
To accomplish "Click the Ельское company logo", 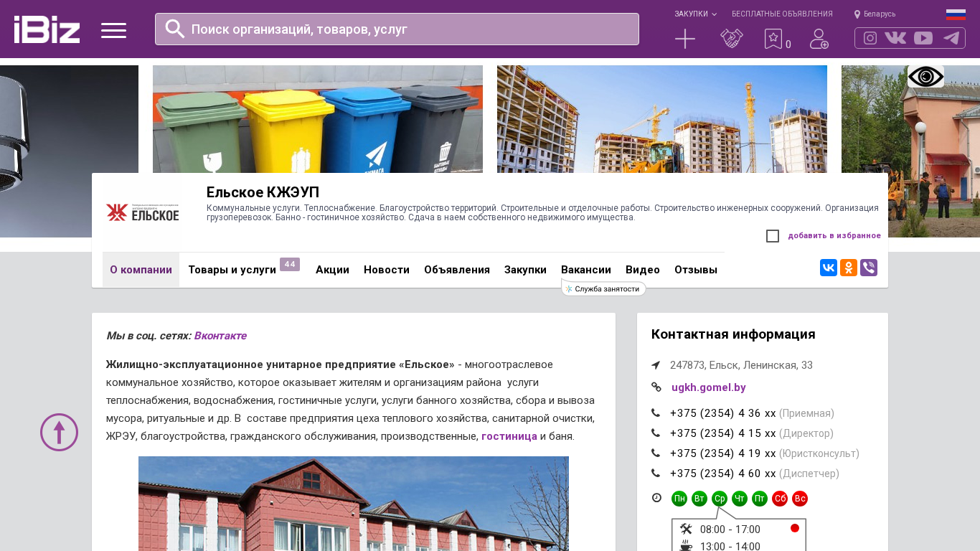I will [142, 212].
